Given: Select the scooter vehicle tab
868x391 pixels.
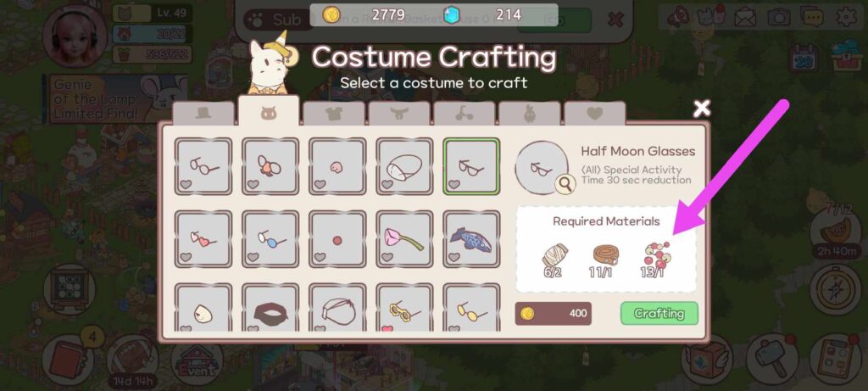Looking at the screenshot, I should pyautogui.click(x=464, y=113).
